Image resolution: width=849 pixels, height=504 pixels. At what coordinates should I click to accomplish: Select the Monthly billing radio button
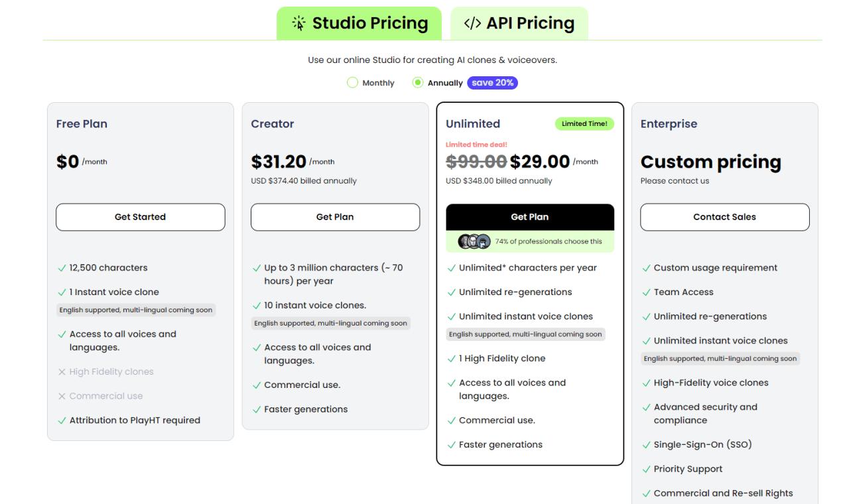[353, 83]
